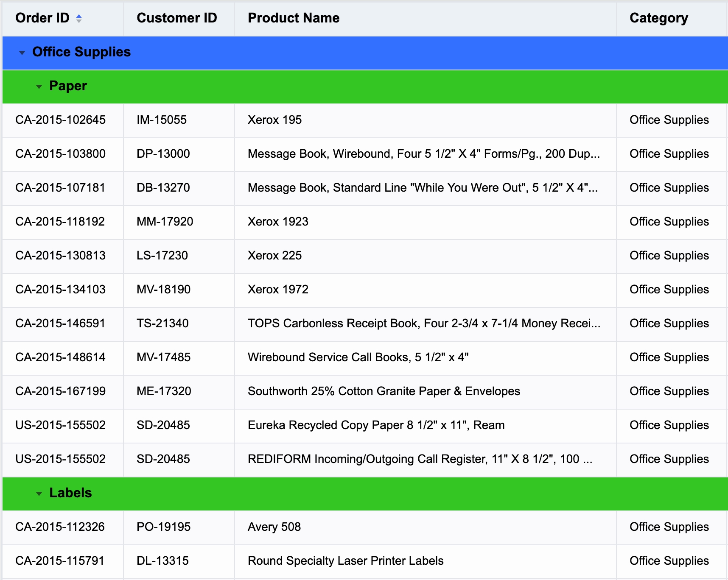Click customer ID MV-17485
Screen dimensions: 728x580
pos(179,358)
